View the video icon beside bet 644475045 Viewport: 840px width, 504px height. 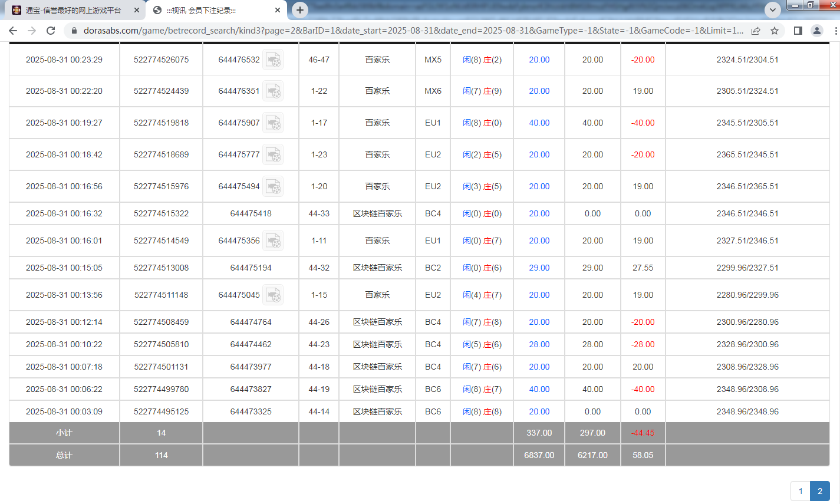273,295
